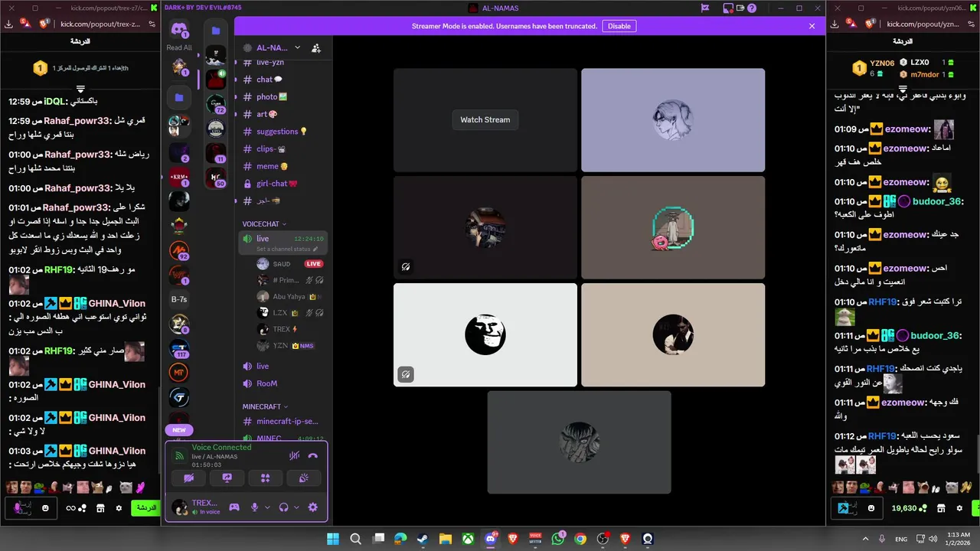Click Set a channel status
Viewport: 980px width, 551px height.
click(288, 249)
